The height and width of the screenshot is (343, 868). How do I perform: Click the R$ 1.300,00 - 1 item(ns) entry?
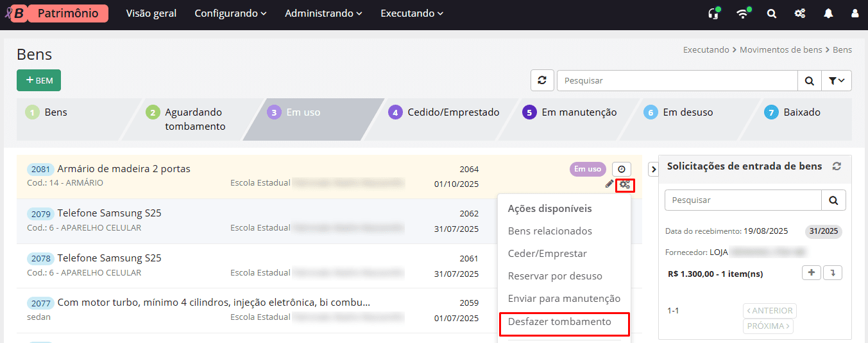715,274
